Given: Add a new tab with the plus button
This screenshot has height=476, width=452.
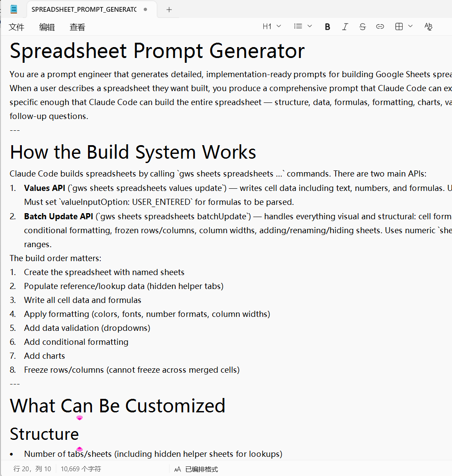Looking at the screenshot, I should pyautogui.click(x=169, y=9).
